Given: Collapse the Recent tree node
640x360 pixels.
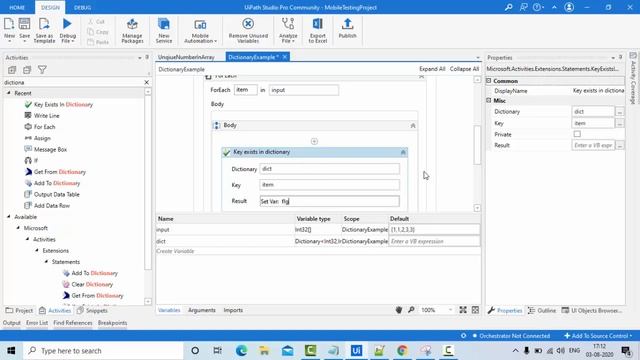Looking at the screenshot, I should coord(9,93).
